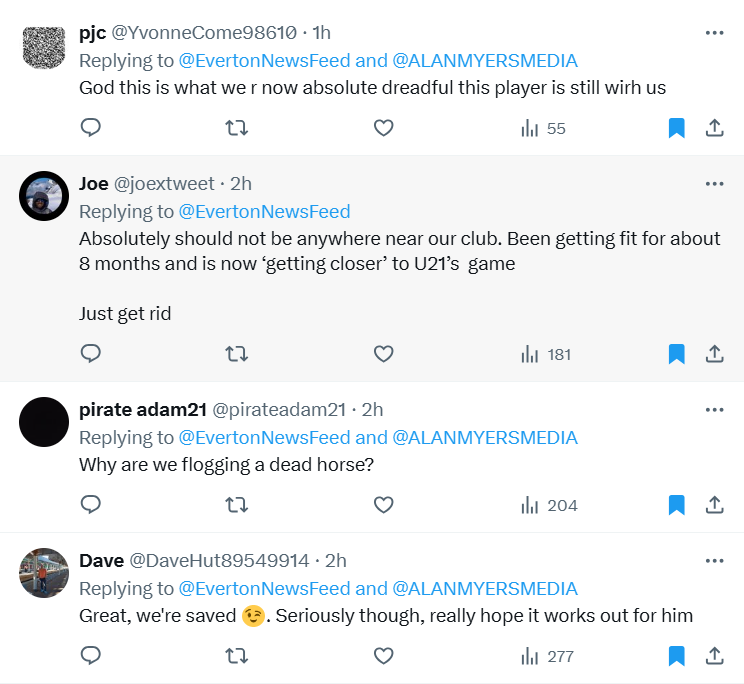
Task: Click Dave's profile avatar
Action: coord(43,573)
